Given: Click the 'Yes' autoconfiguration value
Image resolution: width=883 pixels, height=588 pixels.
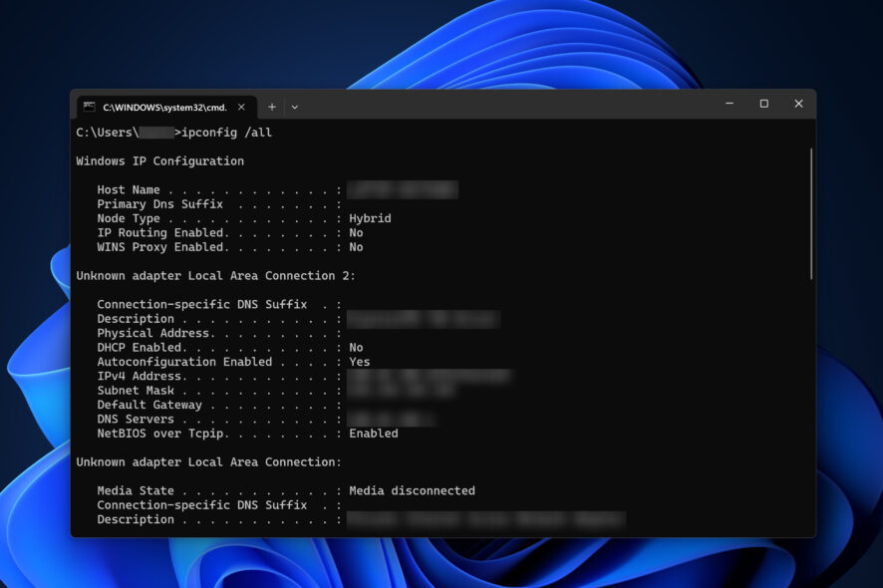Looking at the screenshot, I should (360, 362).
